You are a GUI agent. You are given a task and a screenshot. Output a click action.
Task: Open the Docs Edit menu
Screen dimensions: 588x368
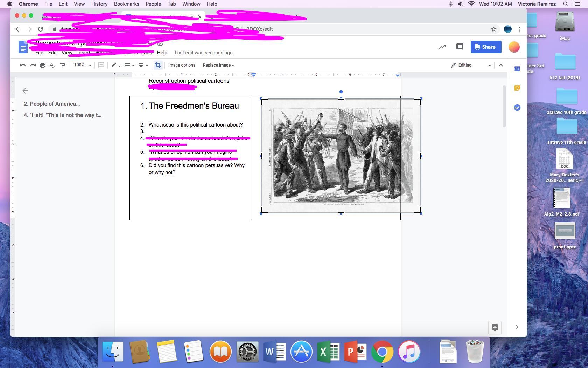click(52, 53)
